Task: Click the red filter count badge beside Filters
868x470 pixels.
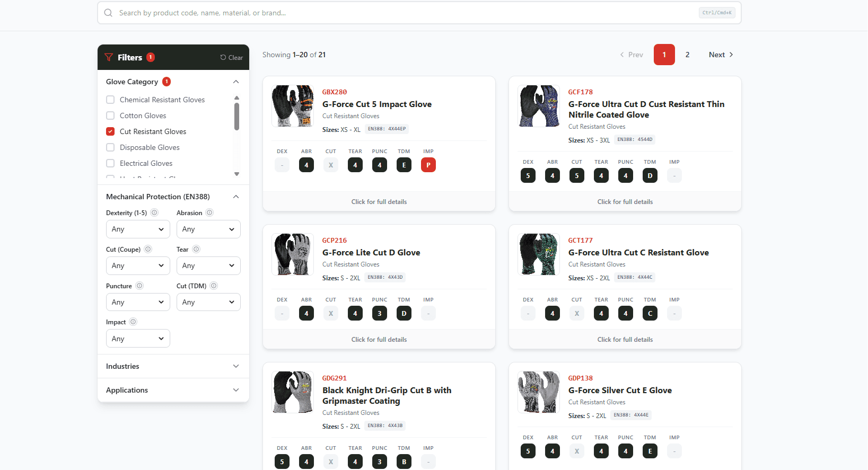Action: pos(151,57)
